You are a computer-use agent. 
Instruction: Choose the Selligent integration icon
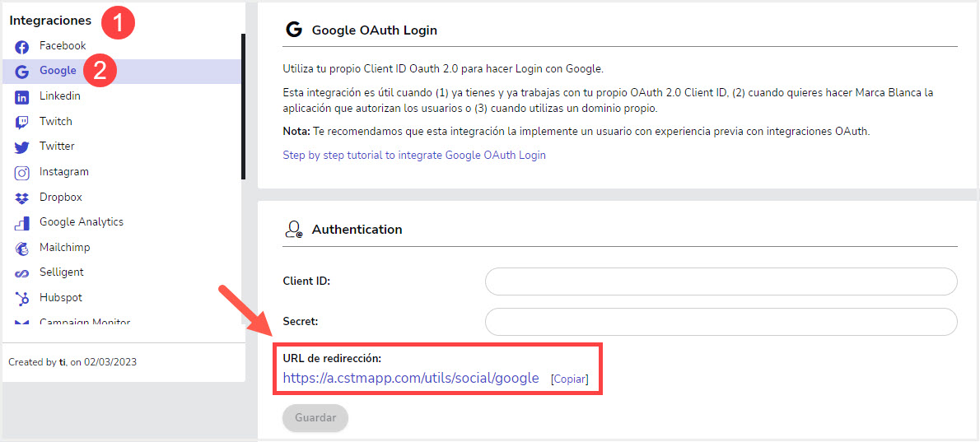(x=22, y=273)
